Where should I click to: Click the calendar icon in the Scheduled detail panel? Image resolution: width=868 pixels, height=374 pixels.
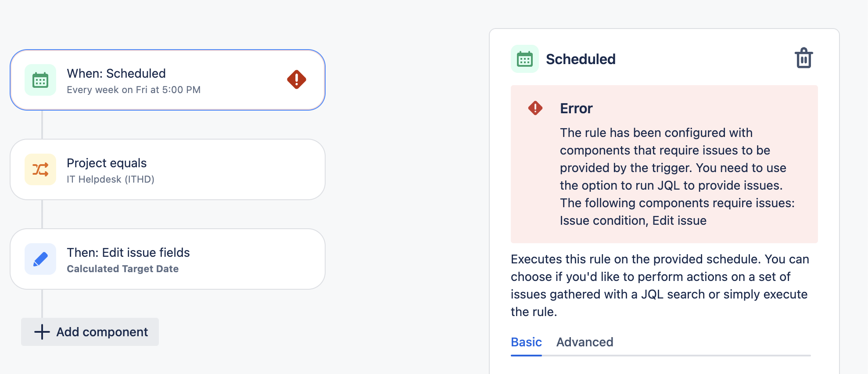coord(524,58)
